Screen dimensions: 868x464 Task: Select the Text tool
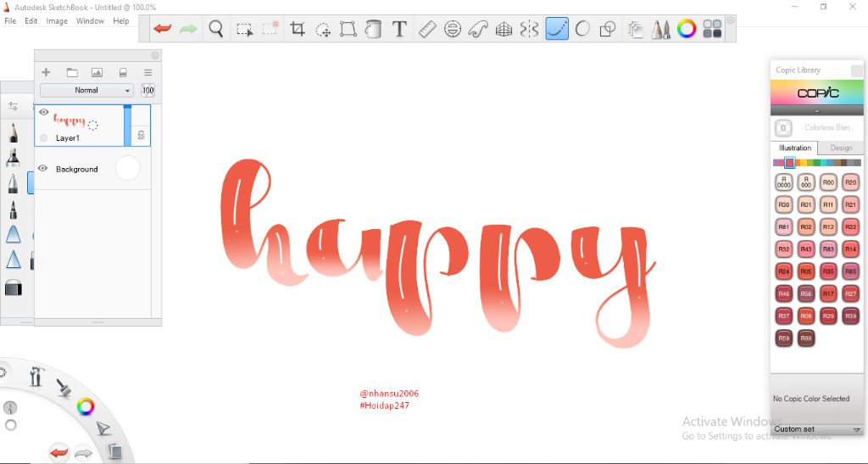(399, 29)
